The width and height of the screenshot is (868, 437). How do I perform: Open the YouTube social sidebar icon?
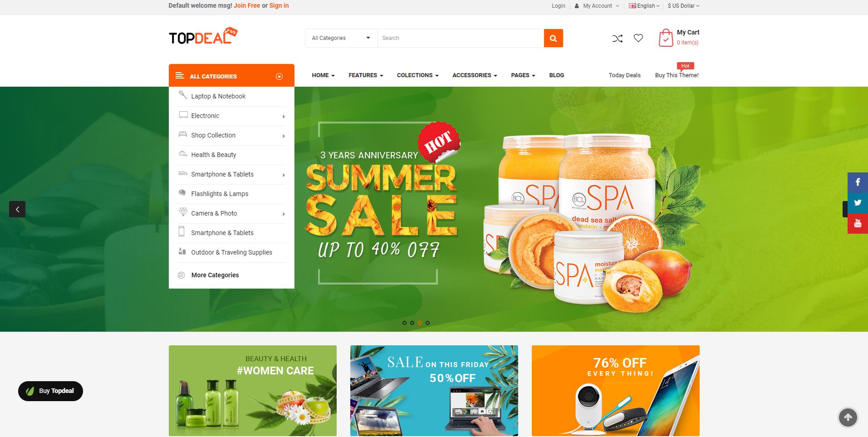pyautogui.click(x=858, y=223)
